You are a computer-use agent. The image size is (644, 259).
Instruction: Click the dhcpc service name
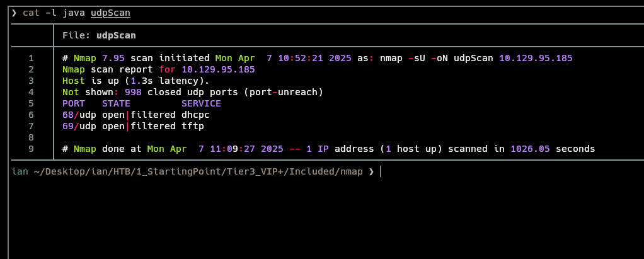tap(195, 115)
